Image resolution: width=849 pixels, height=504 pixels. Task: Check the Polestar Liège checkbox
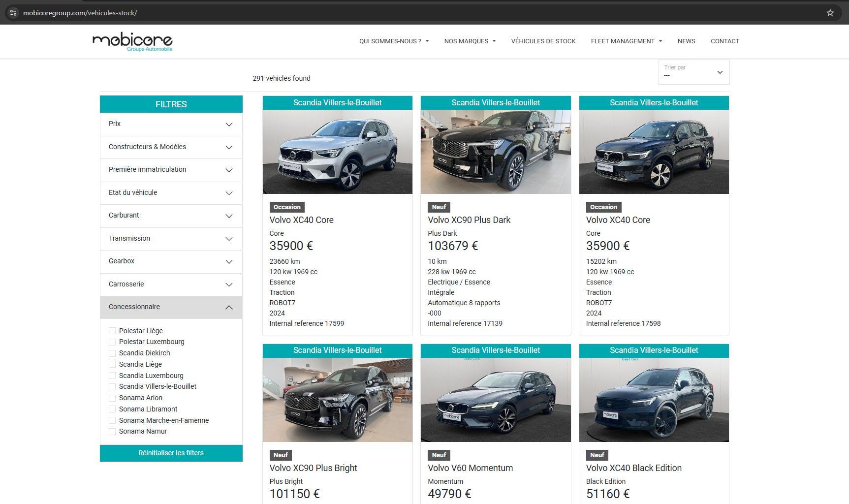[x=112, y=331]
